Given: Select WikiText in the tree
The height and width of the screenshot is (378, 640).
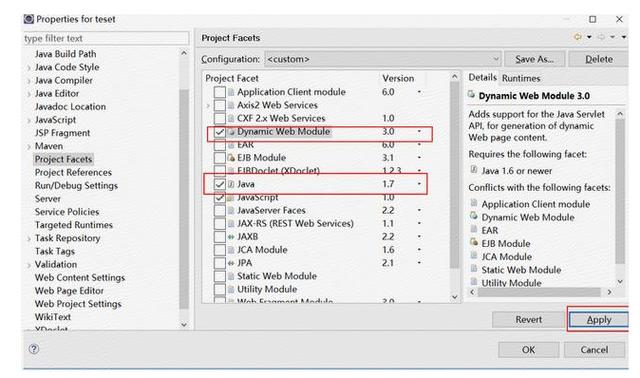Looking at the screenshot, I should click(53, 317).
